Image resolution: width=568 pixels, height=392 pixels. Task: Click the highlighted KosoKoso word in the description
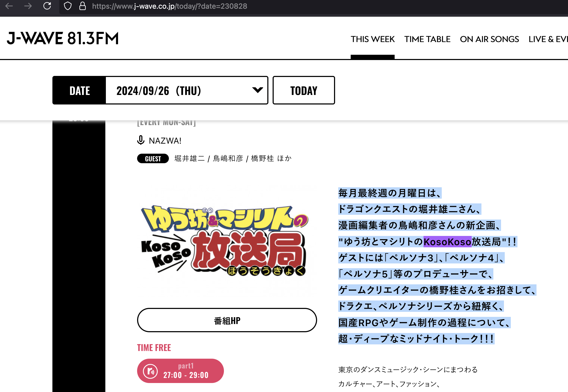point(447,242)
